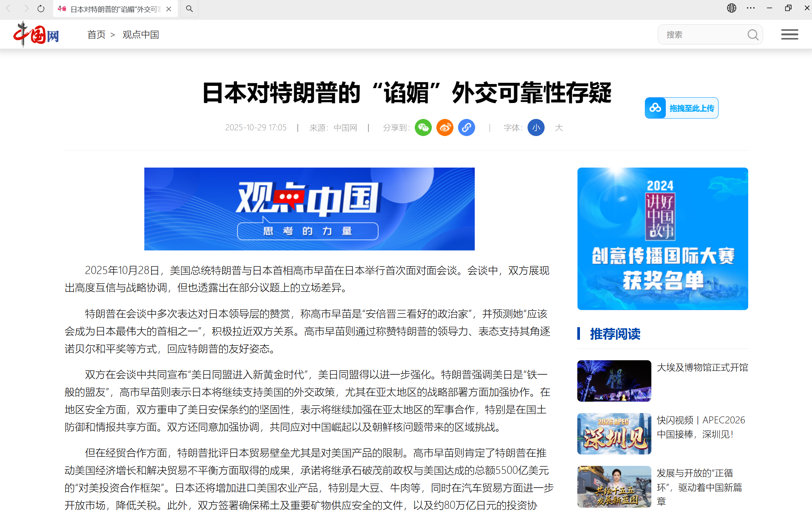Viewport: 812px width, 513px height.
Task: Switch to the article browser tab
Action: (114, 9)
